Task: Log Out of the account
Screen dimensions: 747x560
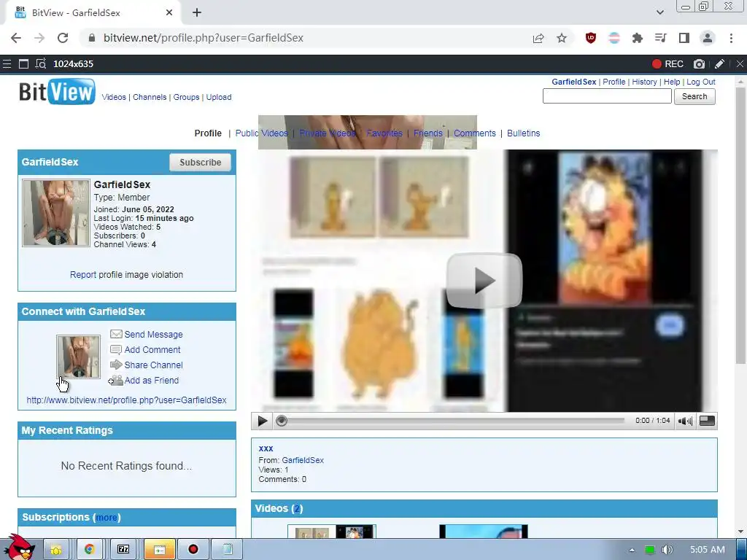Action: [701, 82]
